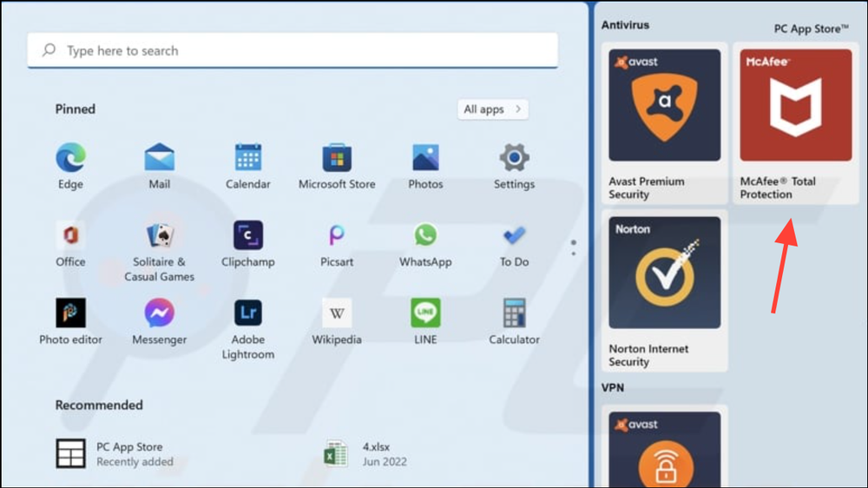
Task: Open the Messenger app
Action: click(159, 313)
